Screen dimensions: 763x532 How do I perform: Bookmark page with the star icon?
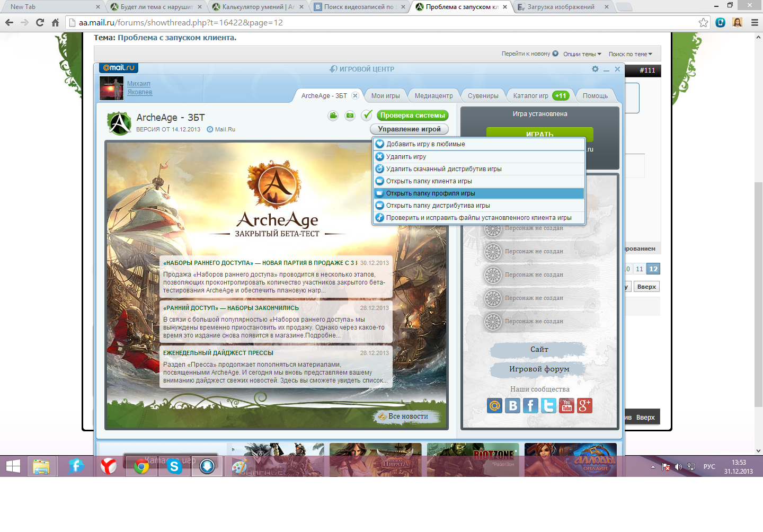pyautogui.click(x=703, y=22)
